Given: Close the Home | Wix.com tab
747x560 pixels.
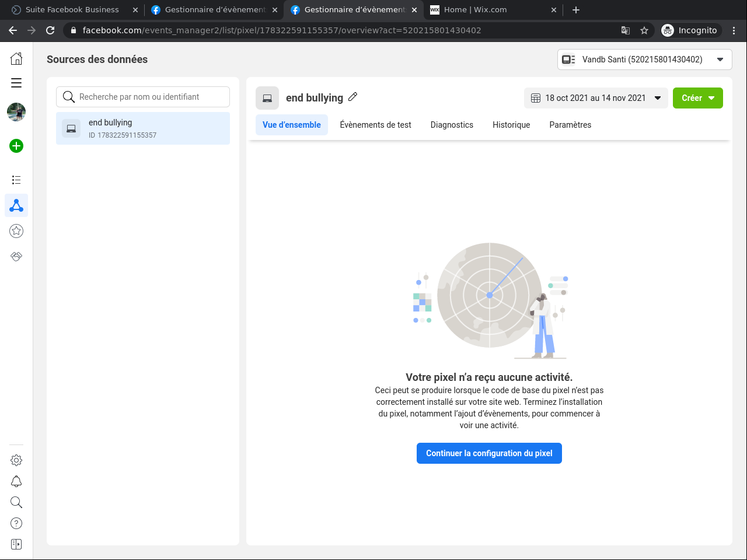Looking at the screenshot, I should [x=554, y=10].
